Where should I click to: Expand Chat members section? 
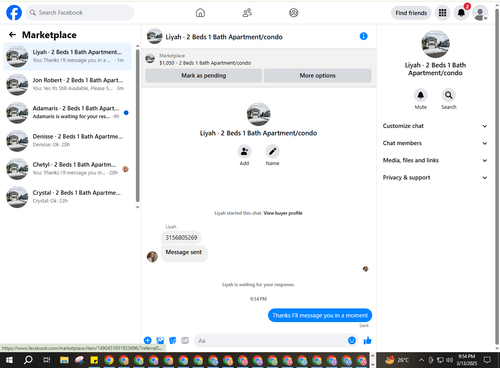point(435,143)
